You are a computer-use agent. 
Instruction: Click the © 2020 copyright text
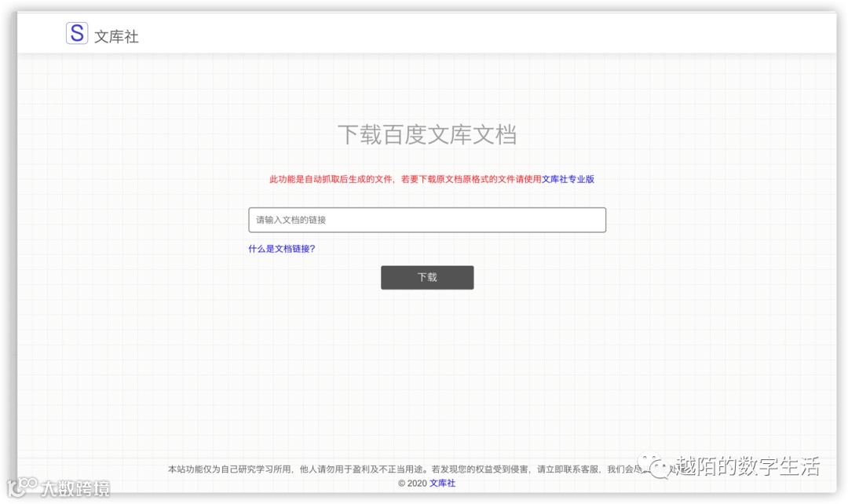pos(413,483)
